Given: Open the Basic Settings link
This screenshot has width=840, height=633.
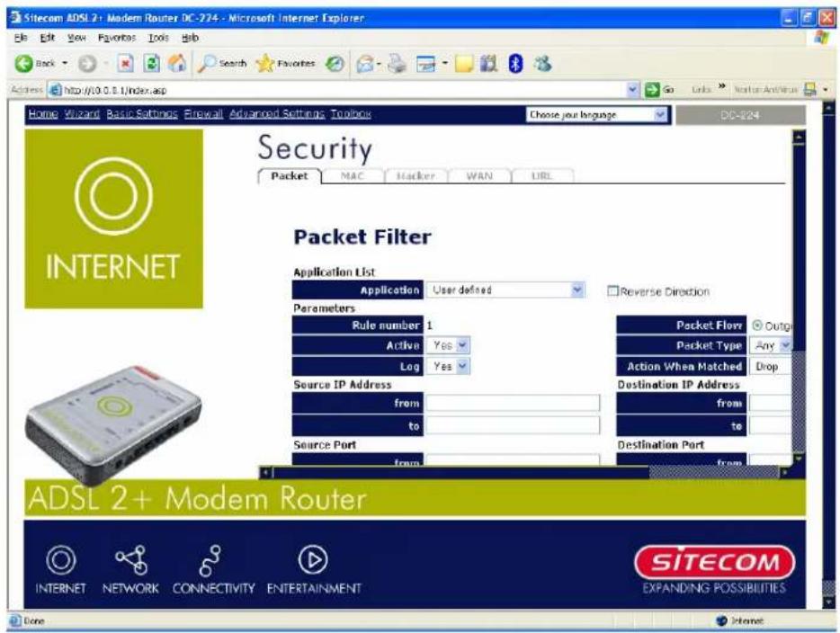Looking at the screenshot, I should (142, 113).
